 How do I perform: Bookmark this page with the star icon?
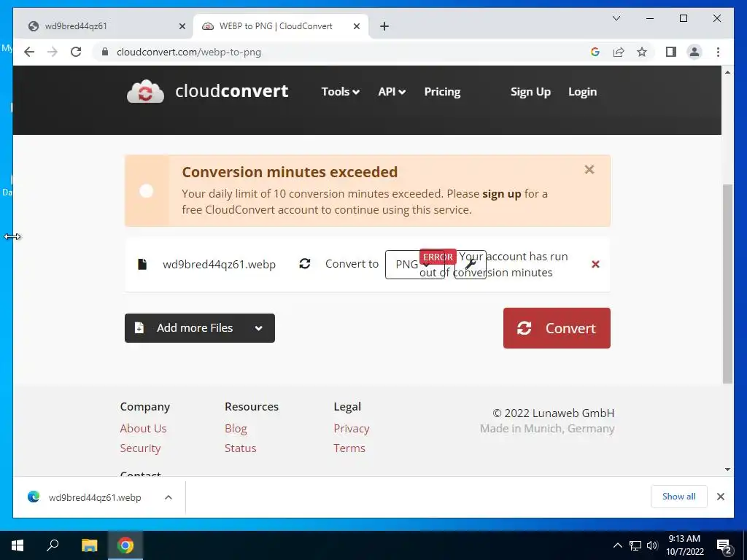(642, 52)
